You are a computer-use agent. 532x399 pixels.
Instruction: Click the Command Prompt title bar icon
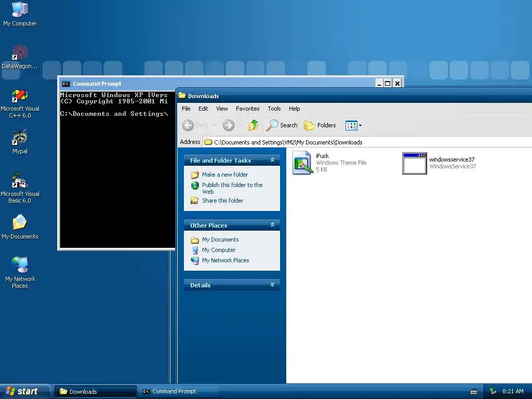click(65, 84)
